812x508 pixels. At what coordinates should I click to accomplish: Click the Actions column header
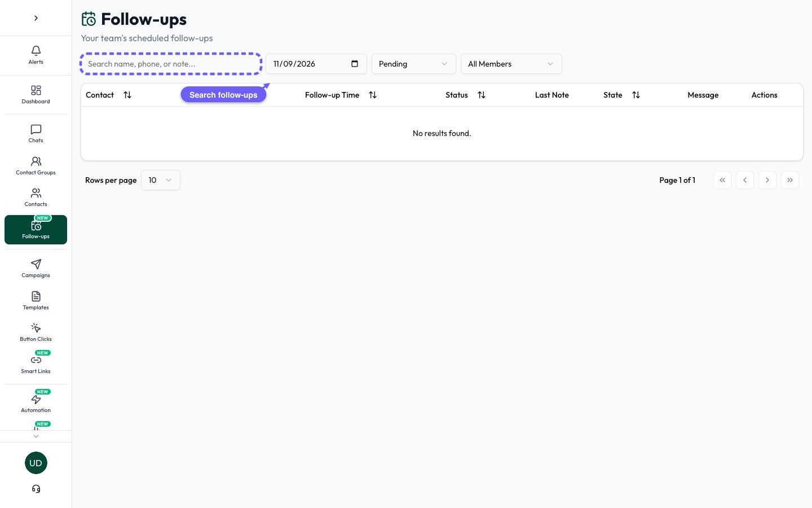pos(764,95)
